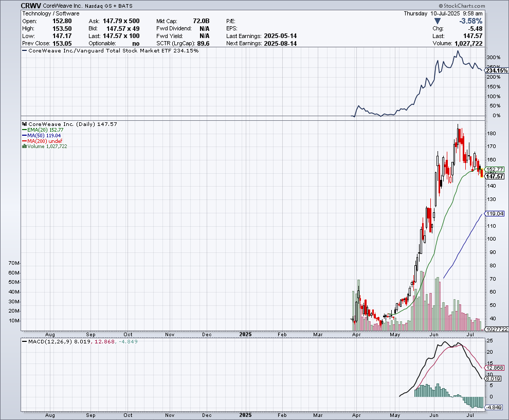Click the 1027722 volume axis tag
Screen dimensions: 509x420
[x=497, y=329]
